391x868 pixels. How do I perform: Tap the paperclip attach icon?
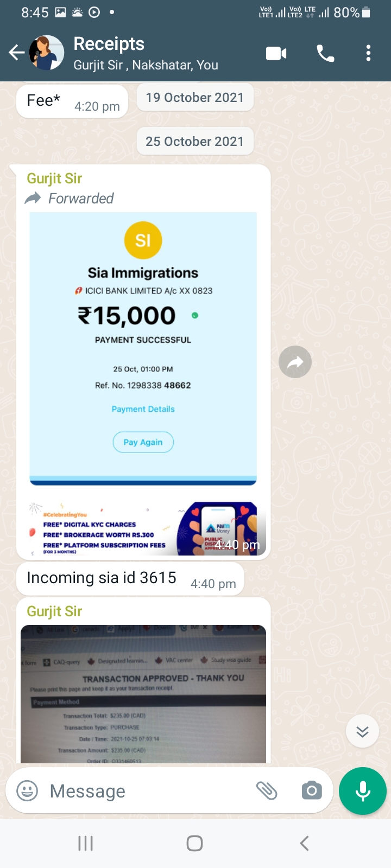pyautogui.click(x=267, y=791)
